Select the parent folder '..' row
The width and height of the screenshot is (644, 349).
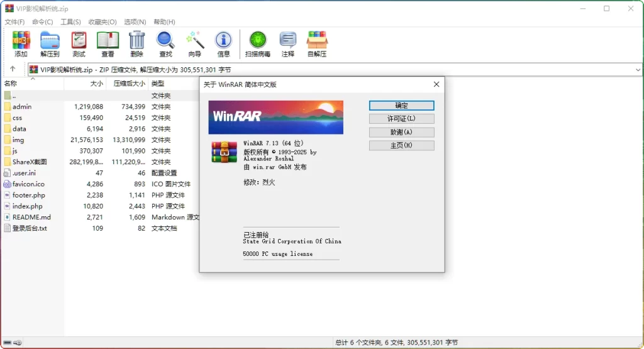pyautogui.click(x=101, y=96)
